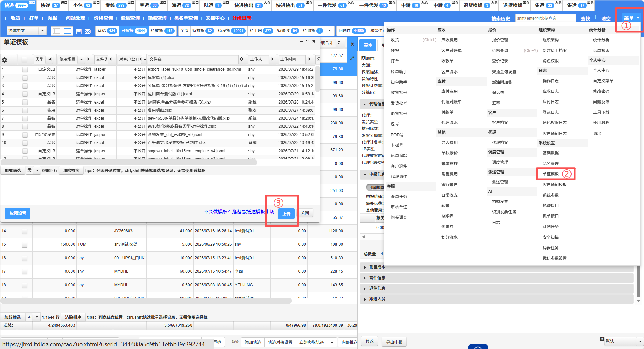Open 统计分析 menu entry

tap(601, 40)
